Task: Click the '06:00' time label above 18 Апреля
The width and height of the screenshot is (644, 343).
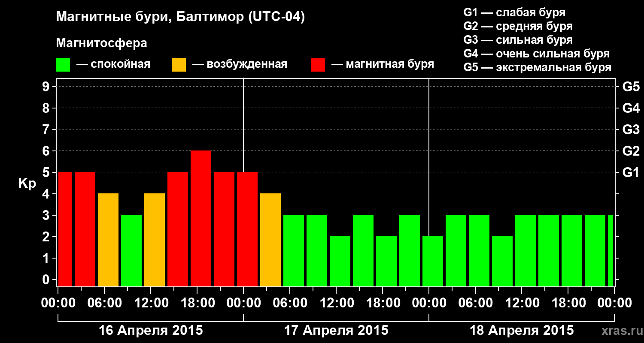Action: pos(475,303)
